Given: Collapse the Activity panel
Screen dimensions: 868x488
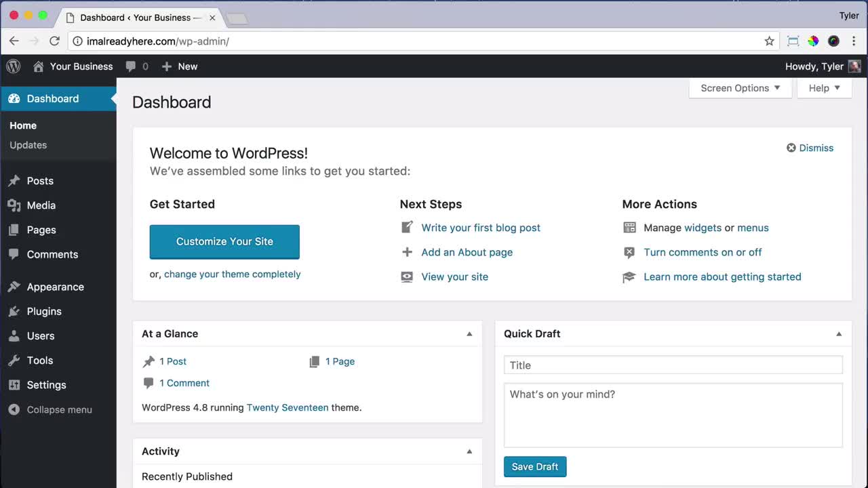Looking at the screenshot, I should tap(469, 451).
